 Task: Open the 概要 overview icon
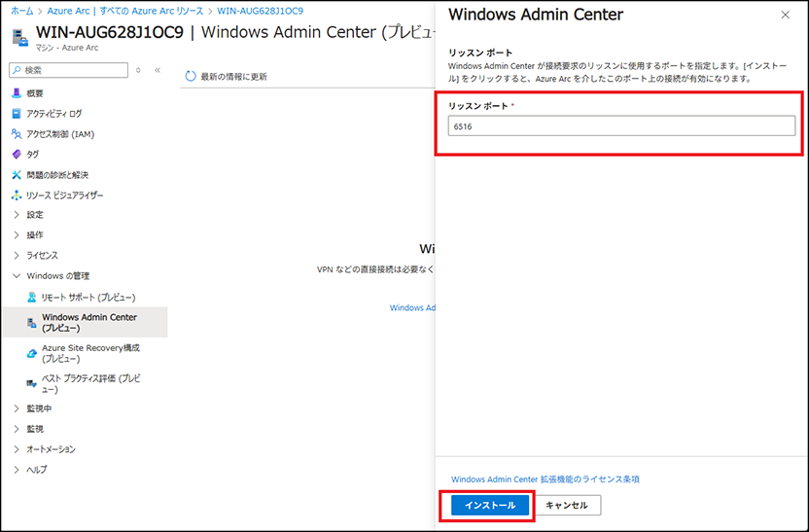17,93
